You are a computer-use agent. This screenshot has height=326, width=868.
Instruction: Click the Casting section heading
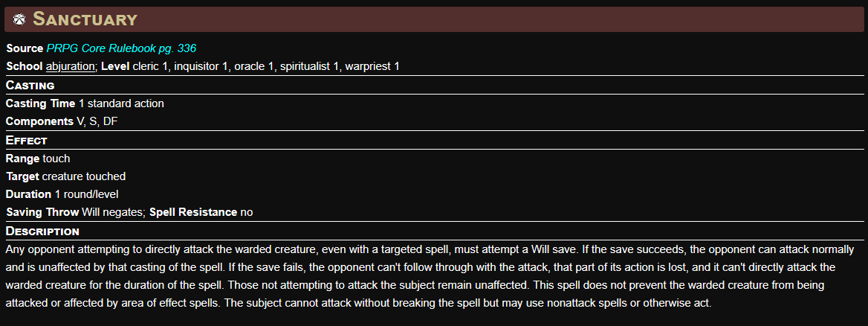click(x=30, y=86)
